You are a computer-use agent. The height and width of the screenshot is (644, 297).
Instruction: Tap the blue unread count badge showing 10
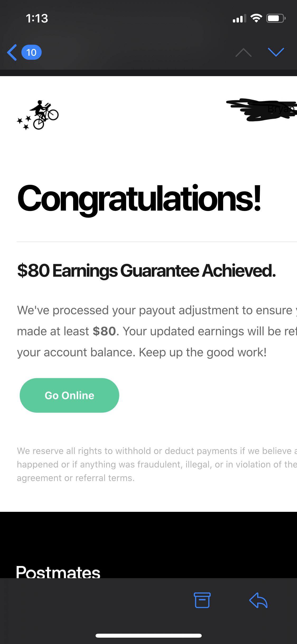[31, 52]
